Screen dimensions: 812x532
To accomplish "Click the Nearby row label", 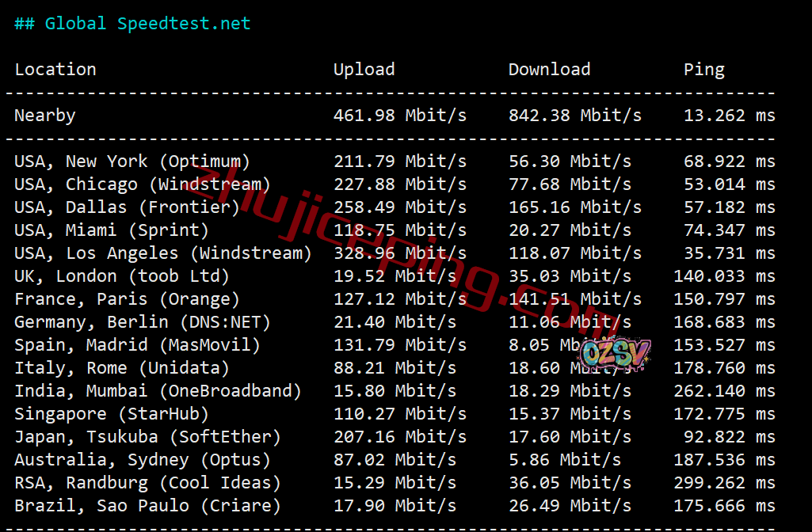I will coord(45,116).
